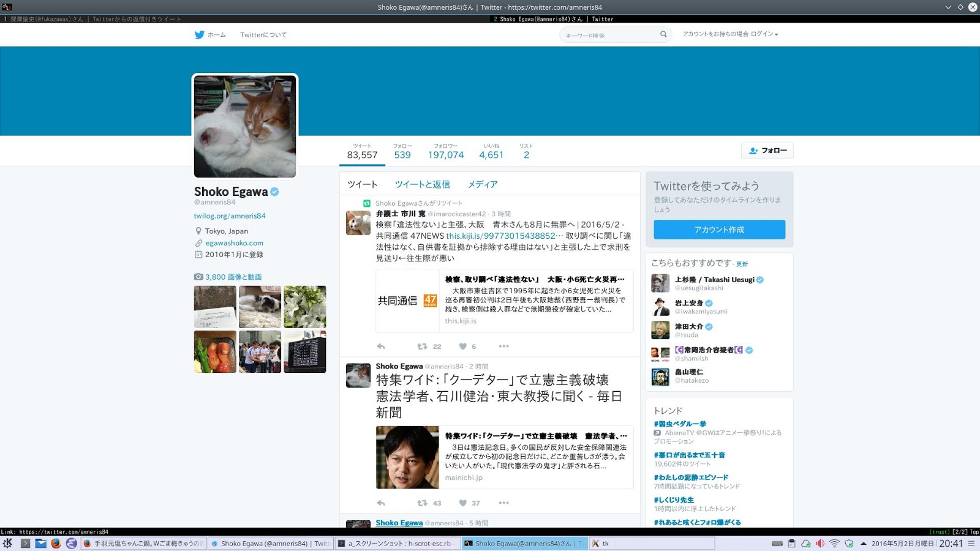Screen dimensions: 980x551
Task: Open the ツイート count 83,557 stat
Action: [x=362, y=151]
